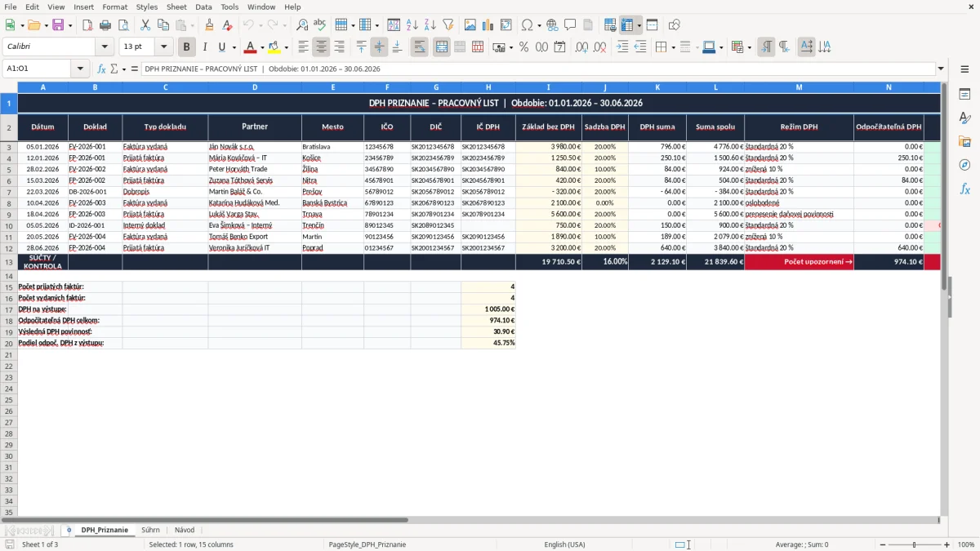Image resolution: width=980 pixels, height=551 pixels.
Task: Toggle Underline formatting
Action: coord(221,47)
